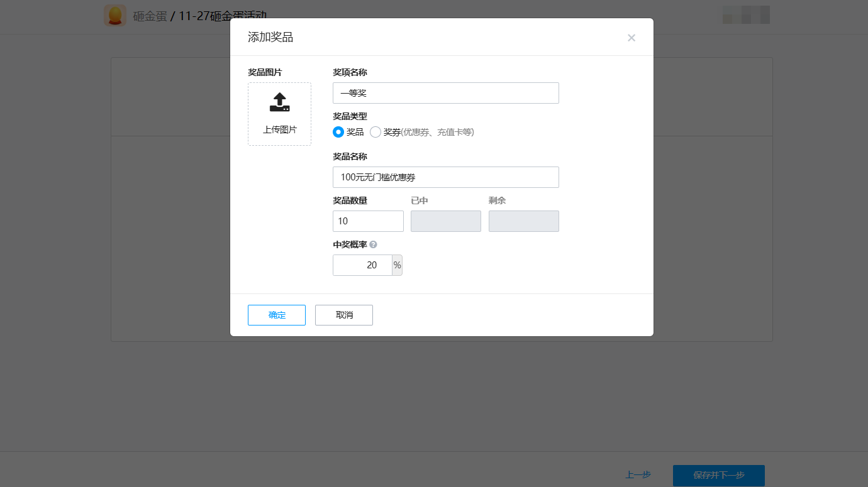Screen dimensions: 868x487
Task: Click the 保存并下一步 button
Action: point(718,475)
